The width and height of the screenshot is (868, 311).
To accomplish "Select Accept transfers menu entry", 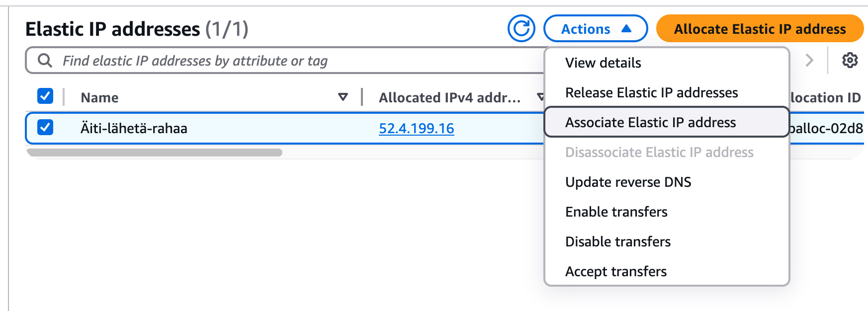I will click(x=616, y=272).
